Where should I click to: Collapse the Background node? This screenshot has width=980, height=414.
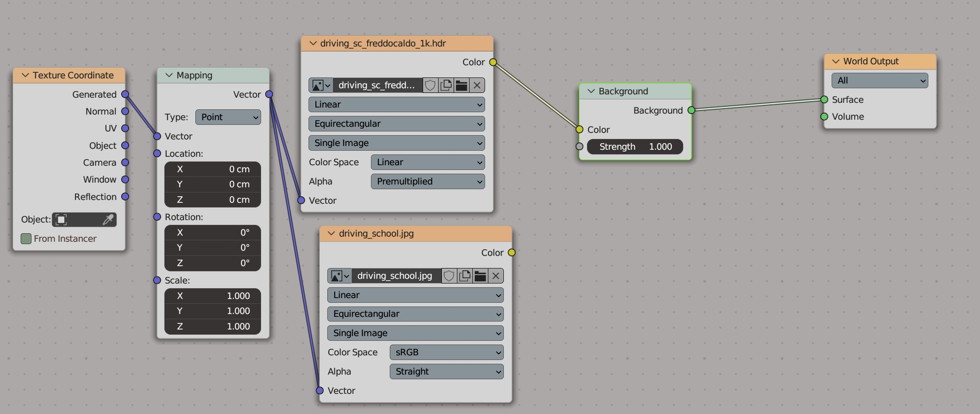pyautogui.click(x=591, y=92)
